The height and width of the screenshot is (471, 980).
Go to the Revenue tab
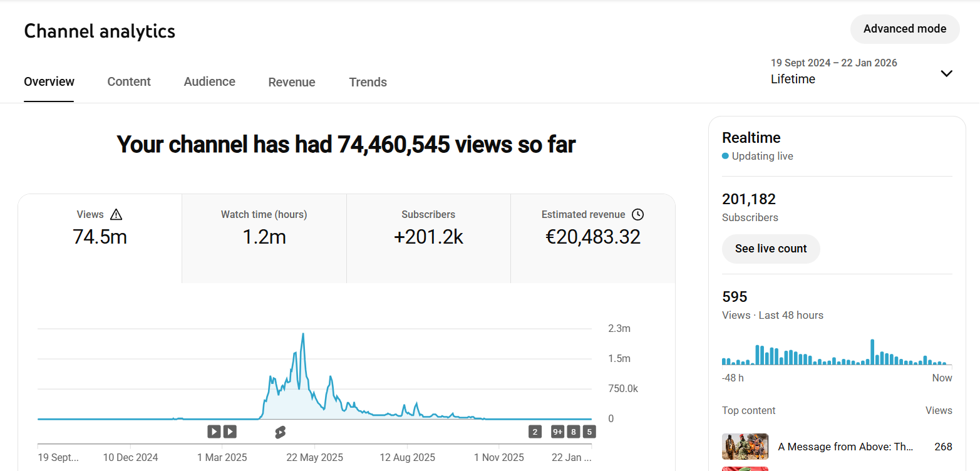point(292,82)
